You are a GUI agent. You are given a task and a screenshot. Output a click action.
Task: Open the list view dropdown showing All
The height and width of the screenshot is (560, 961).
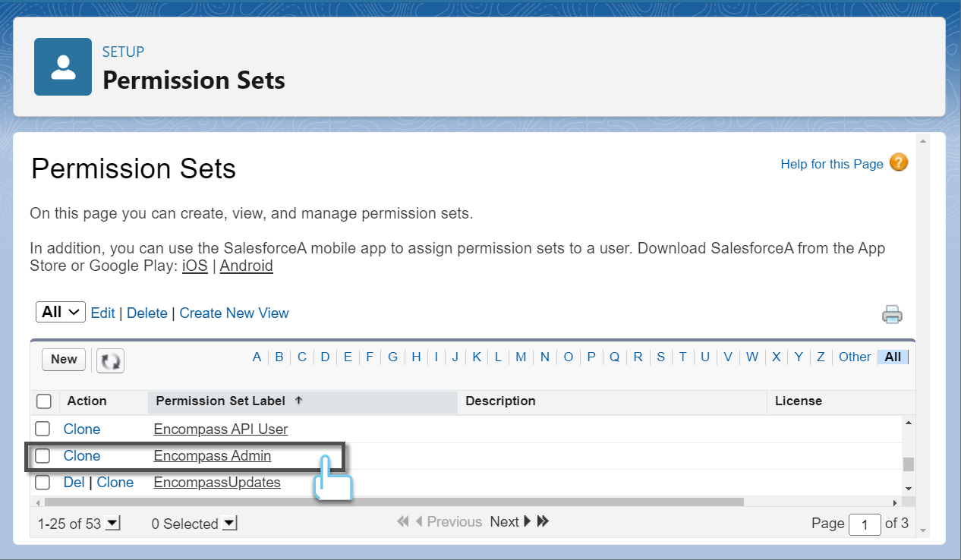click(61, 312)
